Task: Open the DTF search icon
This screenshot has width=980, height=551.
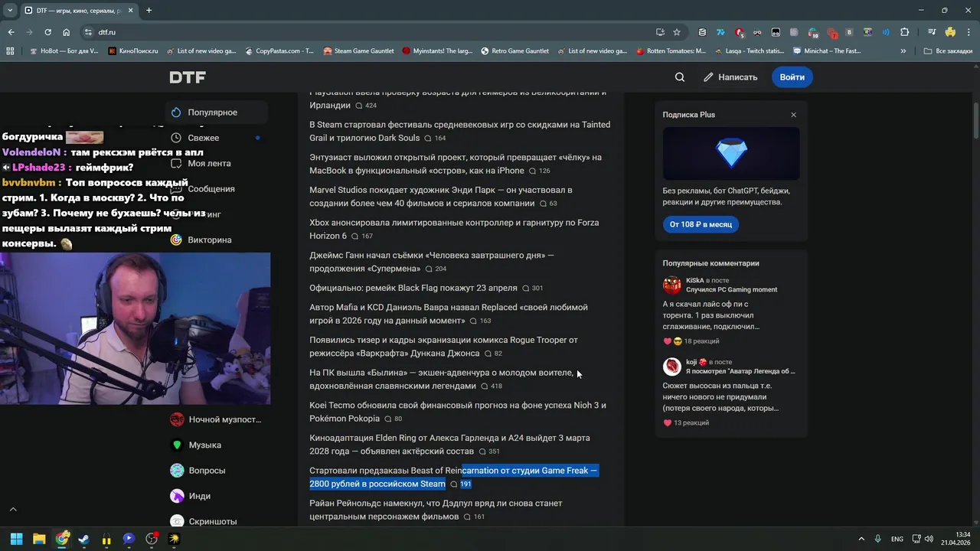Action: (x=680, y=77)
